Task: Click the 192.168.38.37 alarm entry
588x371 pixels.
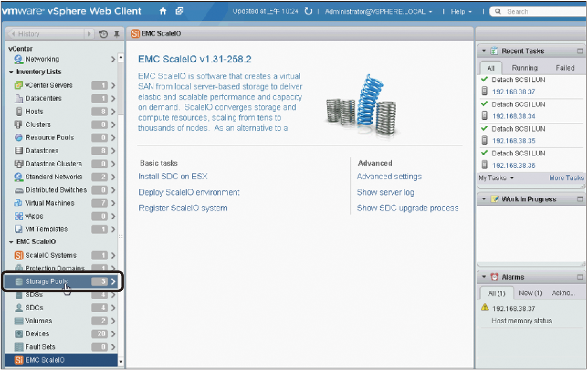Action: (514, 309)
